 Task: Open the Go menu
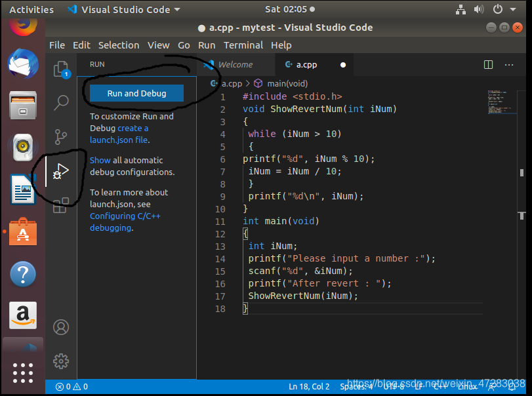point(184,45)
